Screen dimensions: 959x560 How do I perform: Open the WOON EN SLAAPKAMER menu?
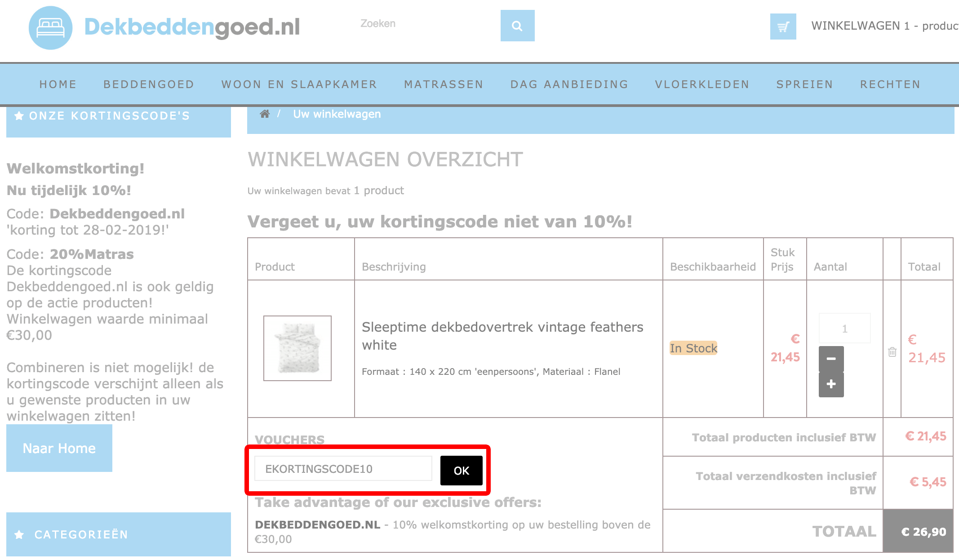pos(299,84)
